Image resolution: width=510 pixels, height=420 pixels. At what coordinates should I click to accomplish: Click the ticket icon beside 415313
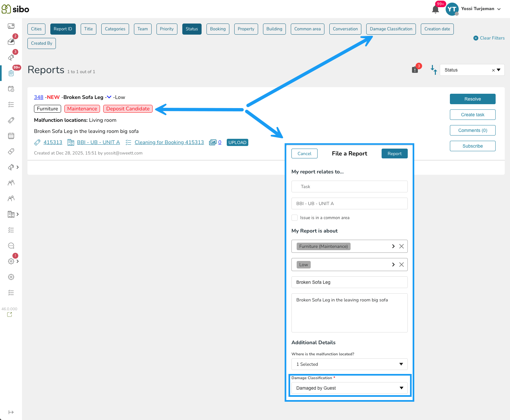click(x=37, y=142)
